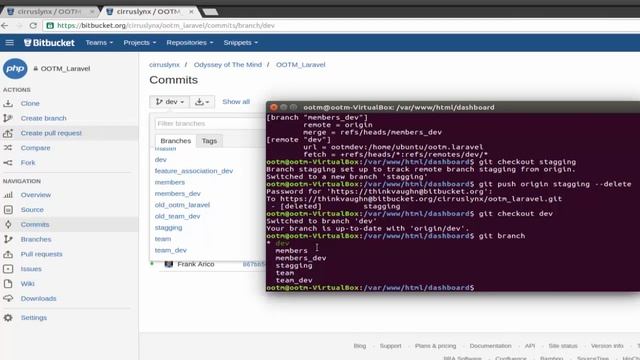This screenshot has width=640, height=360.
Task: Open the Repositories dropdown menu
Action: click(x=190, y=42)
